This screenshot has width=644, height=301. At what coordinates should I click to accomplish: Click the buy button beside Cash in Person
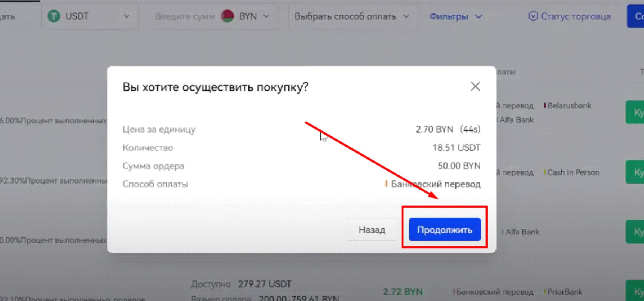coord(635,172)
